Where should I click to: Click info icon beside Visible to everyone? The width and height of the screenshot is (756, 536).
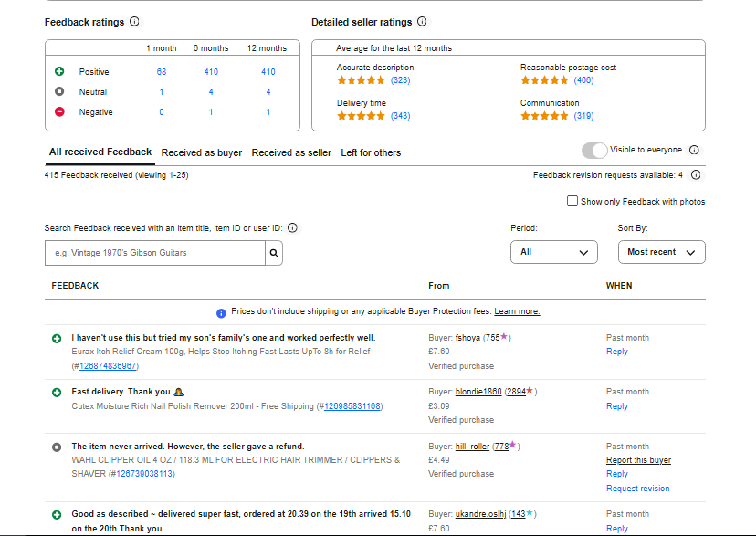pyautogui.click(x=694, y=150)
